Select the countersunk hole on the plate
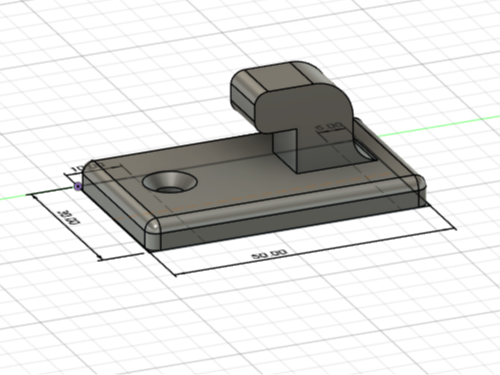Viewport: 500px width, 375px height. (170, 182)
